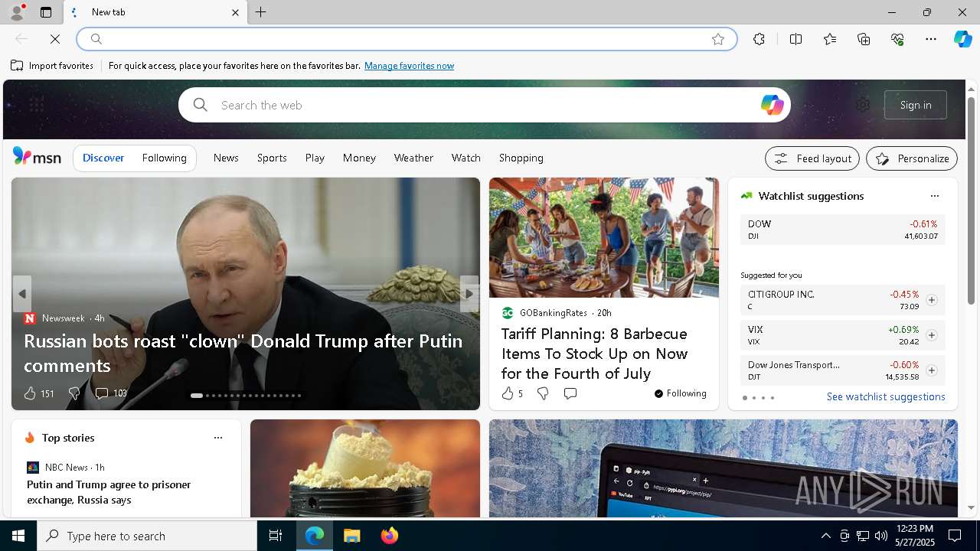Open the Weather menu item
The width and height of the screenshot is (980, 551).
(413, 158)
